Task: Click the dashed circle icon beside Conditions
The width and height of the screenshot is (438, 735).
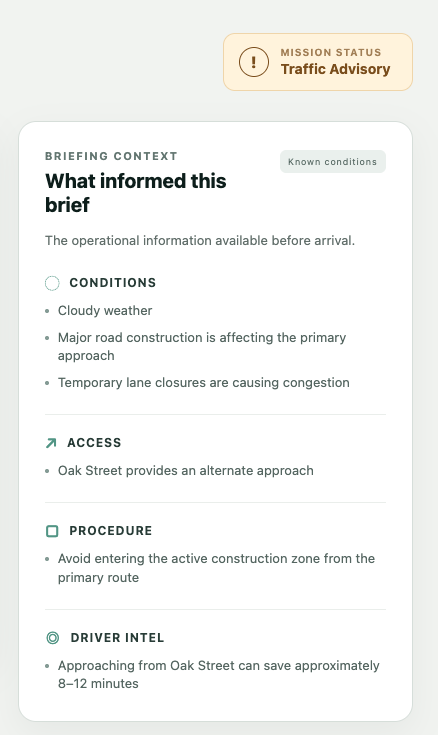Action: [x=52, y=283]
